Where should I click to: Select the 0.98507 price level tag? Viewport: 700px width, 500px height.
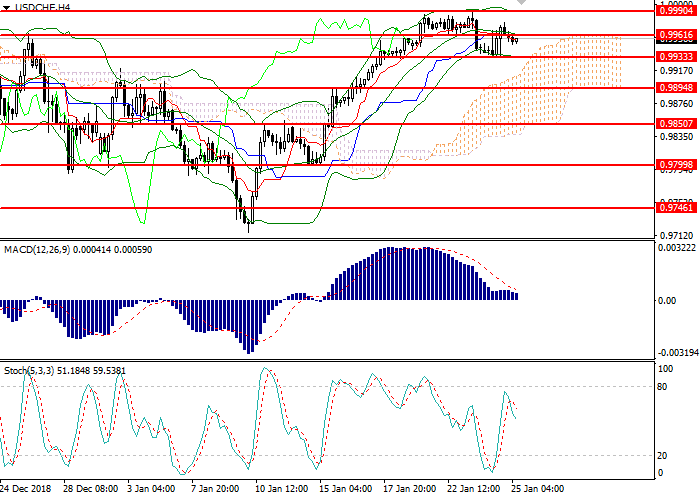click(x=677, y=124)
